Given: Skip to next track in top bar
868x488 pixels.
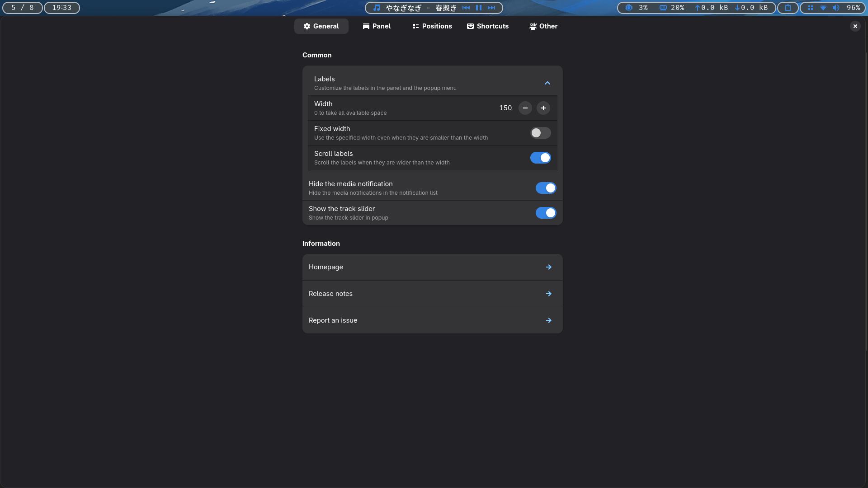Looking at the screenshot, I should point(491,8).
